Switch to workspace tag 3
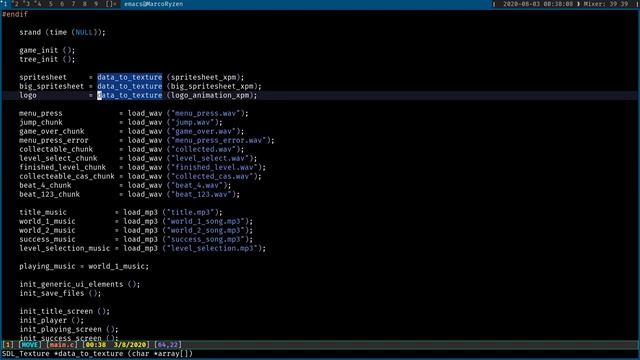Image resolution: width=640 pixels, height=360 pixels. pos(28,4)
